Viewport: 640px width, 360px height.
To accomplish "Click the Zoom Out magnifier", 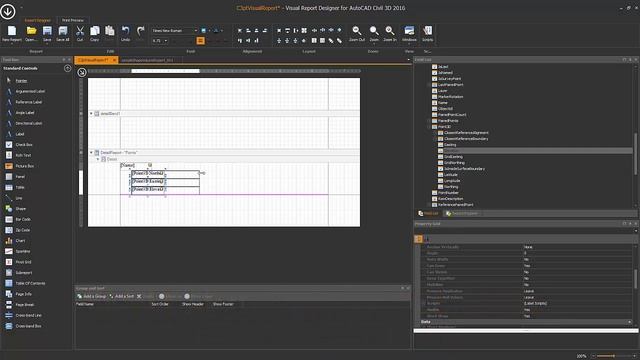I will coord(357,33).
